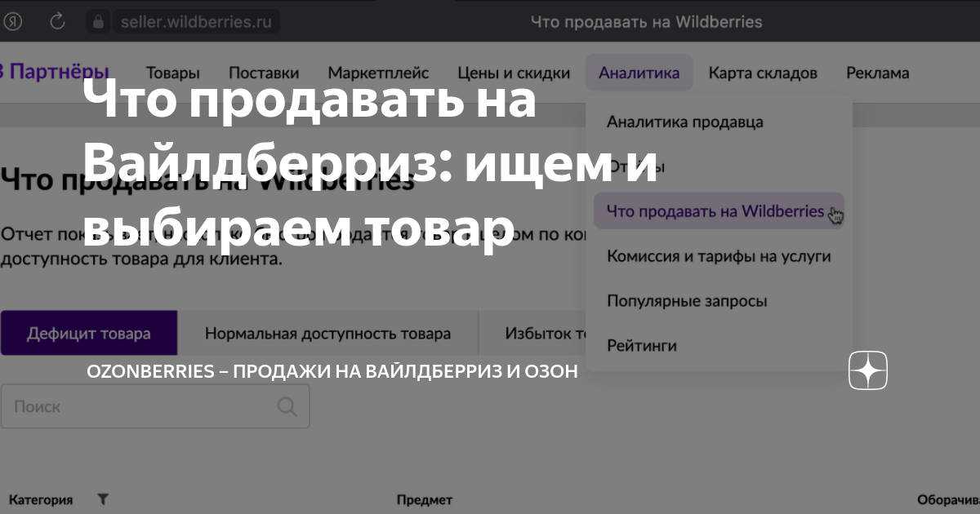Image resolution: width=980 pixels, height=514 pixels.
Task: Switch to Дефицит товара tab
Action: (x=88, y=333)
